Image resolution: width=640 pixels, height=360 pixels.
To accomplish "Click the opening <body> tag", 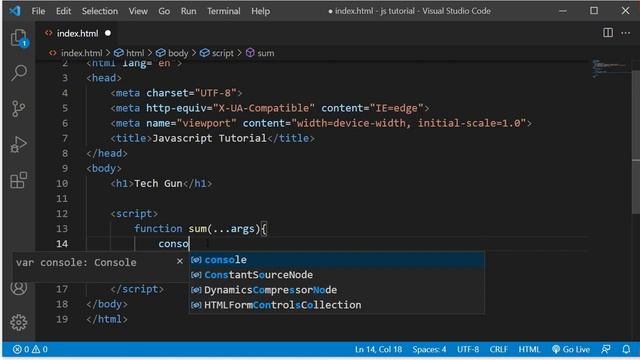I will click(x=104, y=168).
